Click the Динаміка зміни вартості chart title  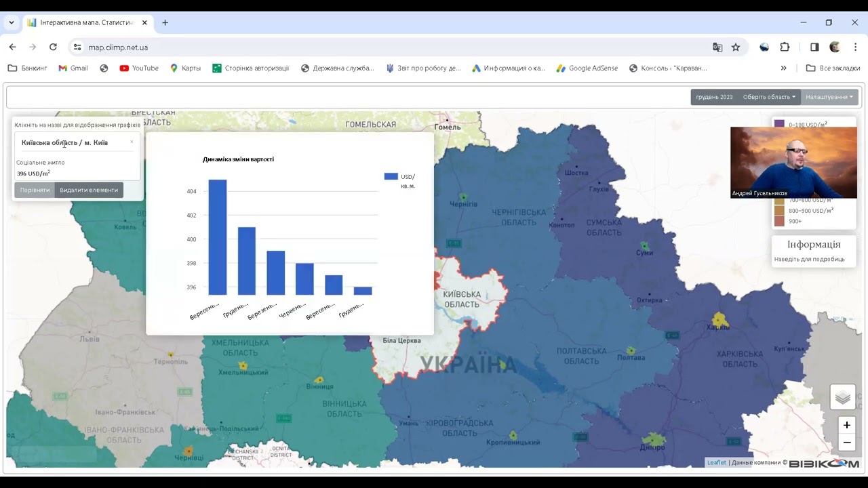238,159
